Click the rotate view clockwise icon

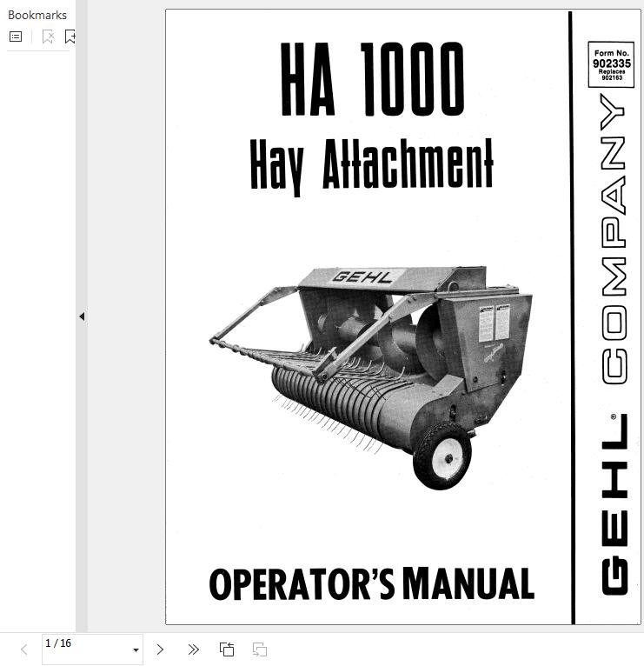[x=227, y=649]
